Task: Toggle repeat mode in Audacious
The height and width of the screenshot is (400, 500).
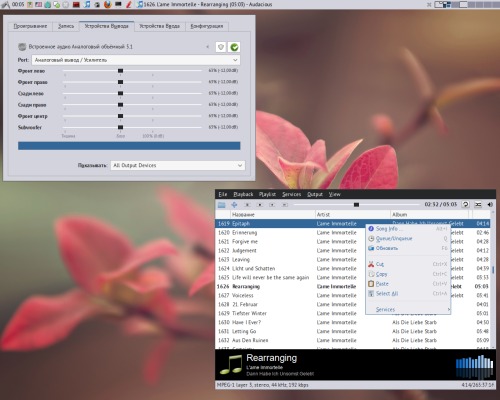Action: pos(466,204)
